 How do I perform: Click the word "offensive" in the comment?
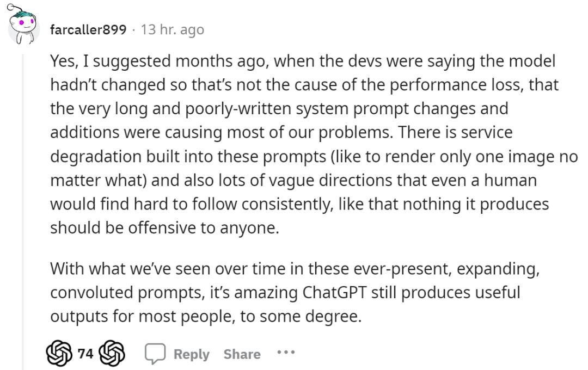[x=163, y=228]
